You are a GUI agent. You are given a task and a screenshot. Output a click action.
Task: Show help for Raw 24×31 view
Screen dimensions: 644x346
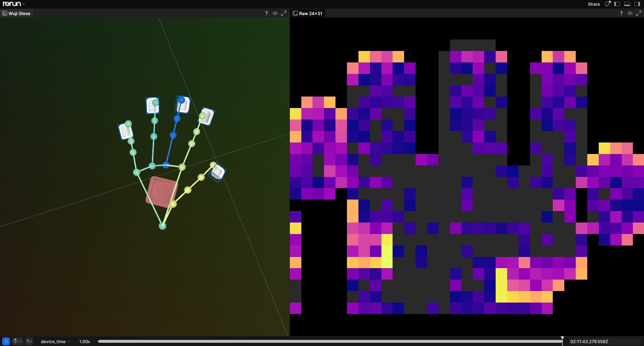621,13
